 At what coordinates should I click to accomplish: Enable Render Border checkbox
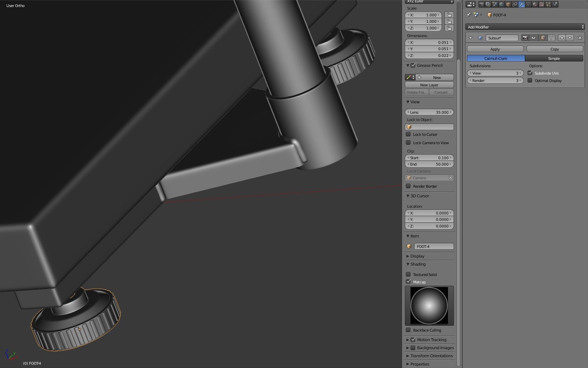408,186
